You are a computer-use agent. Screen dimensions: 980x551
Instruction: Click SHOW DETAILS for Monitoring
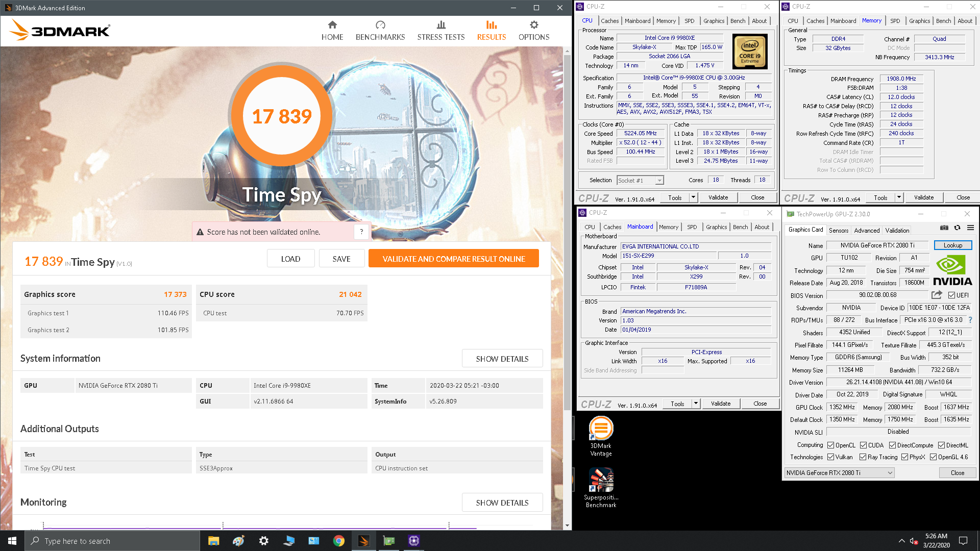click(502, 503)
